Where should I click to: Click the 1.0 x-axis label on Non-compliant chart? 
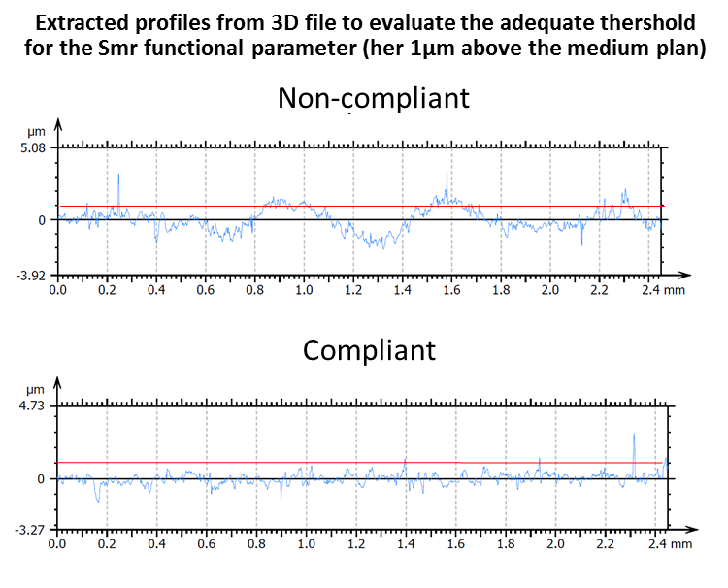tap(304, 290)
